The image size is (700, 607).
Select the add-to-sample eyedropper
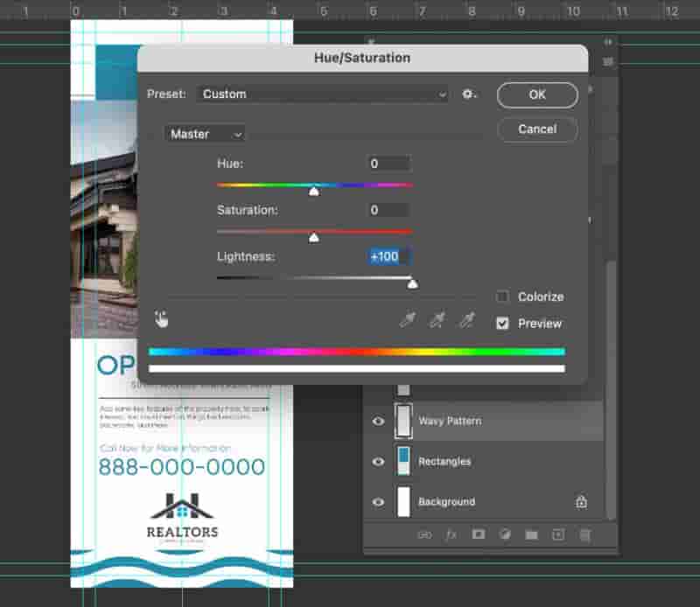pos(437,319)
